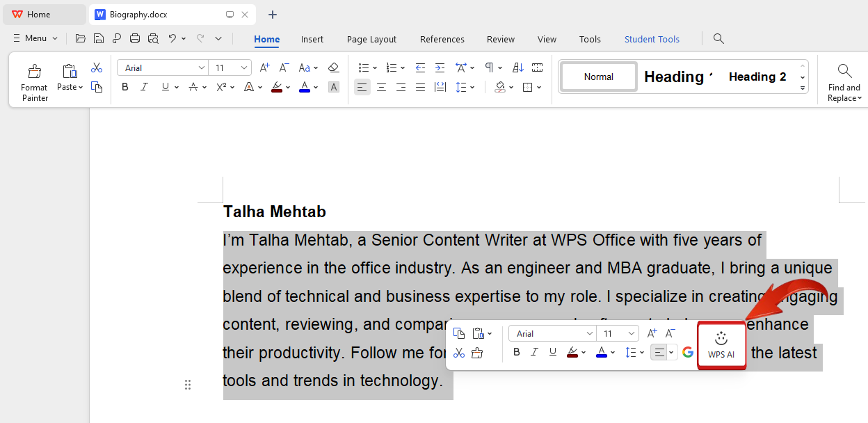Viewport: 868px width, 423px height.
Task: Increase font size in floating mini toolbar
Action: tap(652, 333)
